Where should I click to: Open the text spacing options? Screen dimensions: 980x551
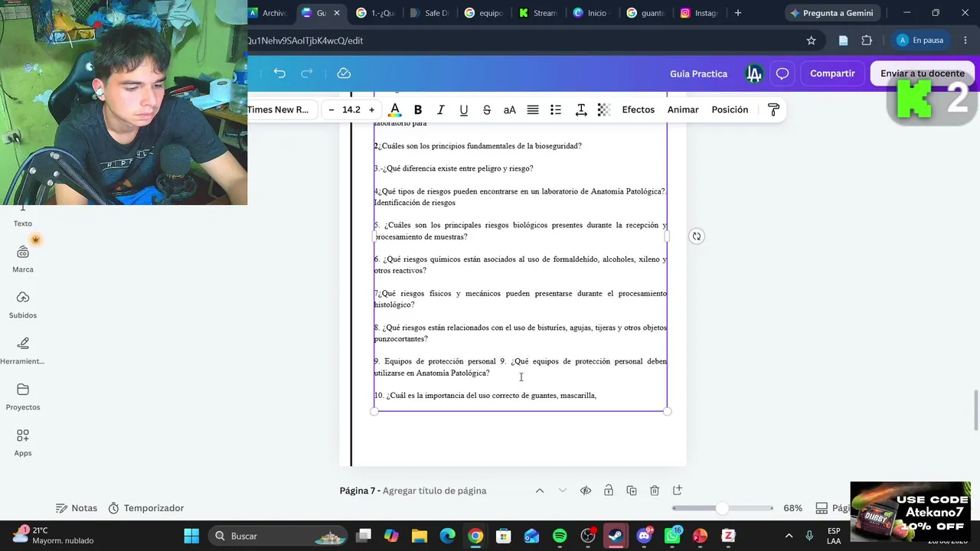coord(581,109)
